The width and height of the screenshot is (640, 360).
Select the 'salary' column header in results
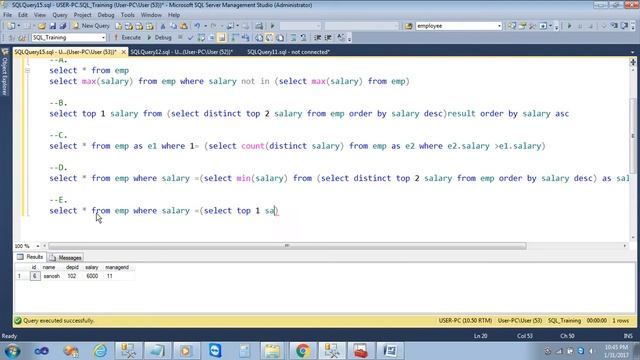coord(92,267)
